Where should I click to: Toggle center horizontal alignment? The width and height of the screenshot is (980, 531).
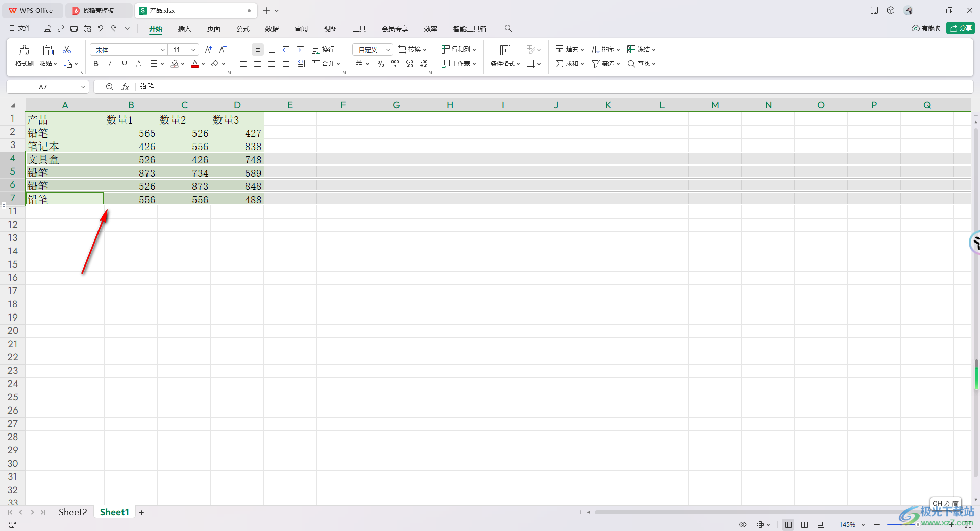click(258, 64)
